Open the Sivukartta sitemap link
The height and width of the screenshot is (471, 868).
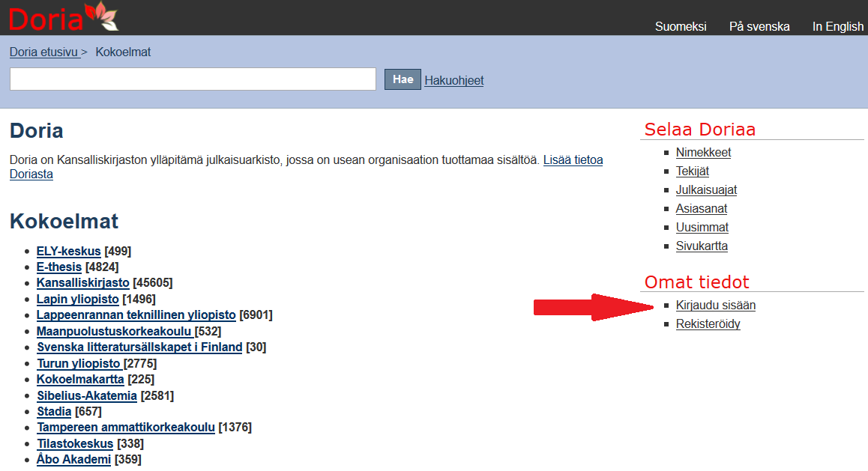point(702,246)
